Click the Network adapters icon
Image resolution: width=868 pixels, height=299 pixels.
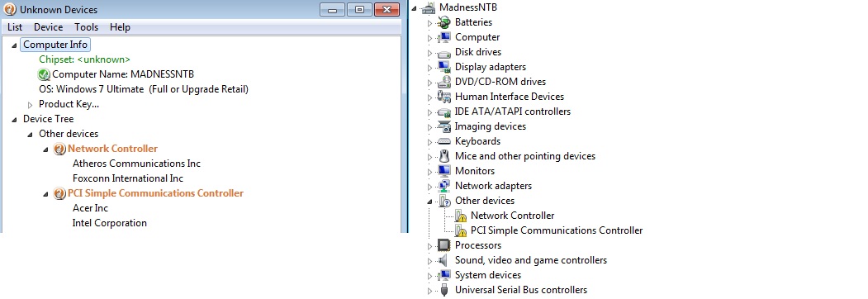444,186
